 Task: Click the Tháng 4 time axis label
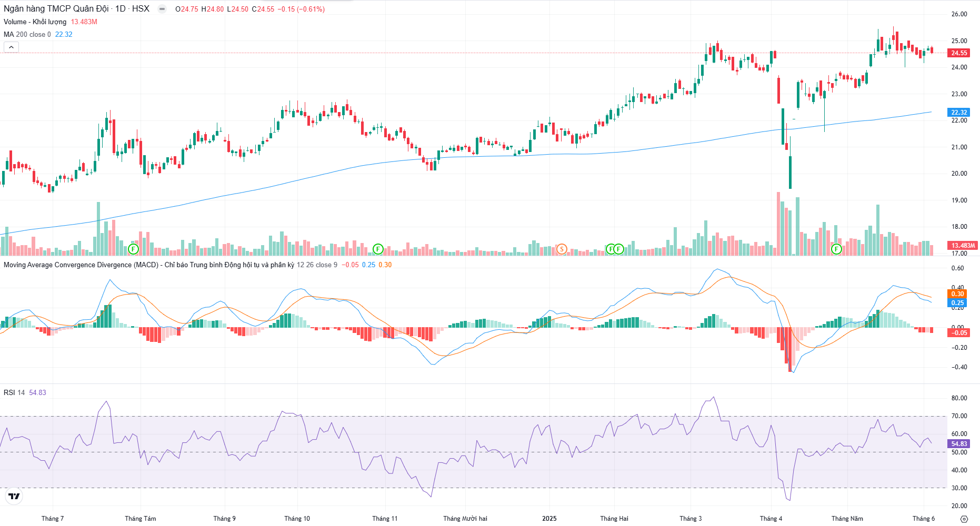pos(771,519)
